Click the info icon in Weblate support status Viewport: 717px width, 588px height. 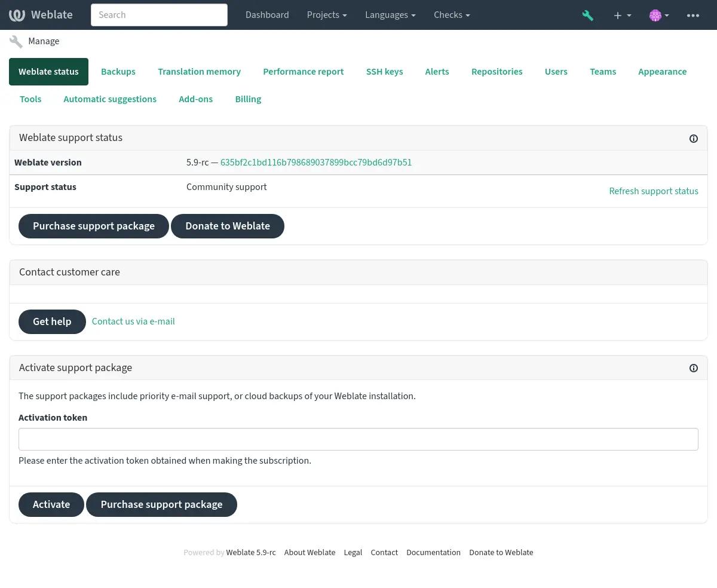(x=694, y=139)
